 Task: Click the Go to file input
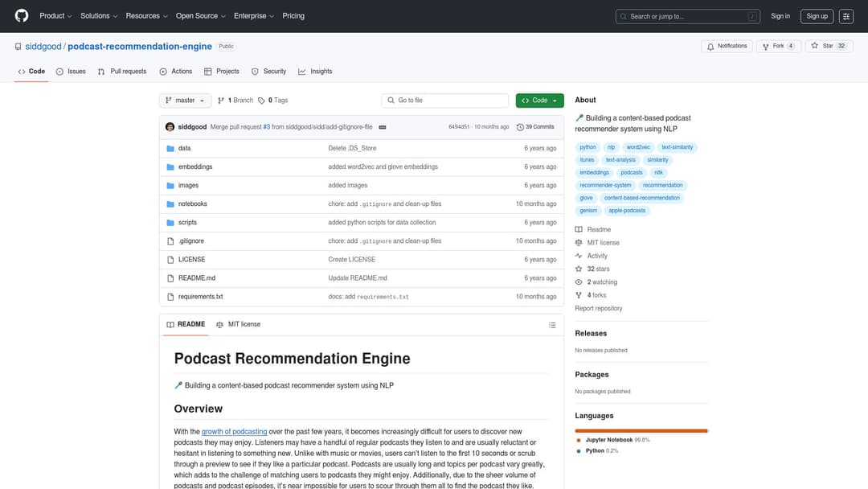[x=445, y=101]
